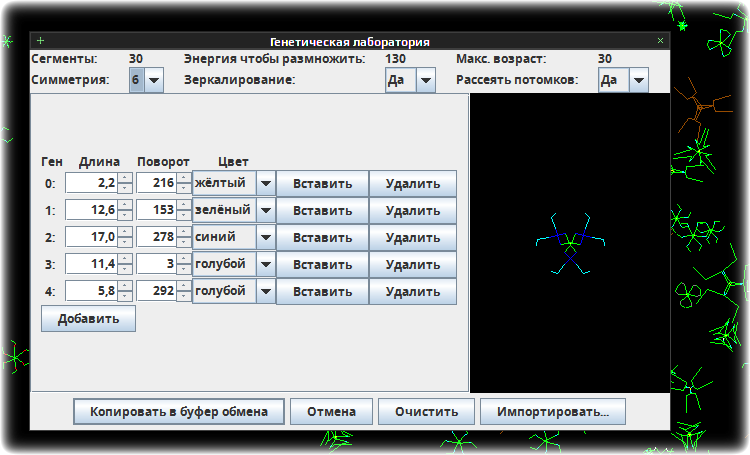Viewport: 750px width, 455px height.
Task: Click the energy value 130
Action: 395,59
